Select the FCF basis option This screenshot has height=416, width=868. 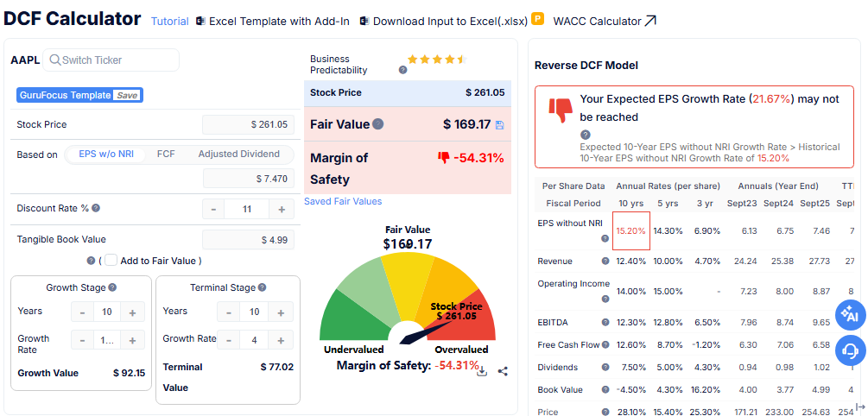coord(166,154)
